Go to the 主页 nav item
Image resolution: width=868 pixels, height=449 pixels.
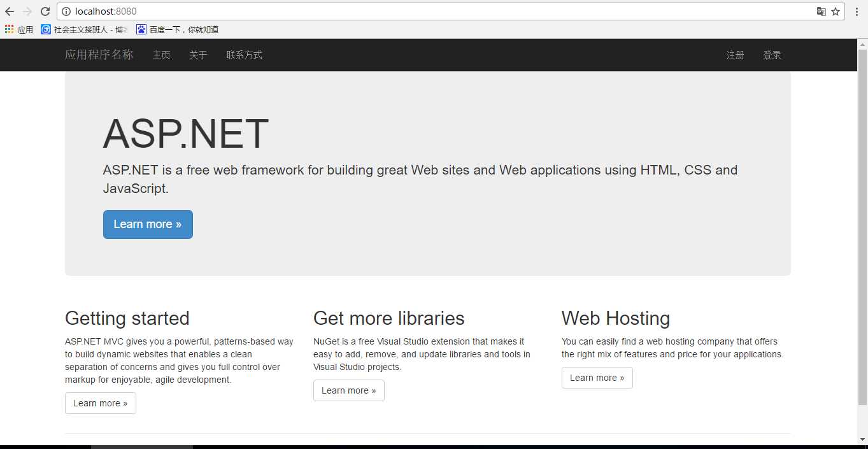coord(162,55)
